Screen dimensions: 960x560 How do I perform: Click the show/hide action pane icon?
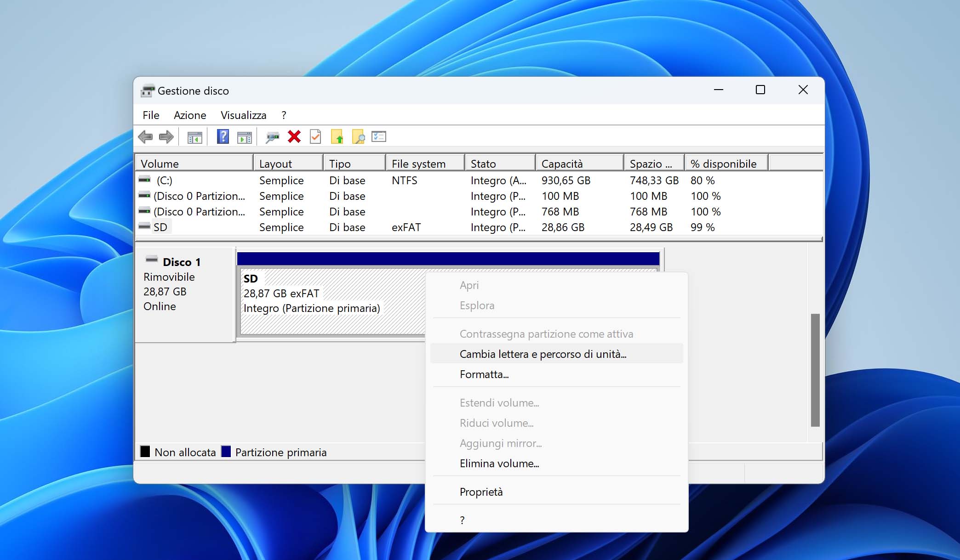(244, 137)
